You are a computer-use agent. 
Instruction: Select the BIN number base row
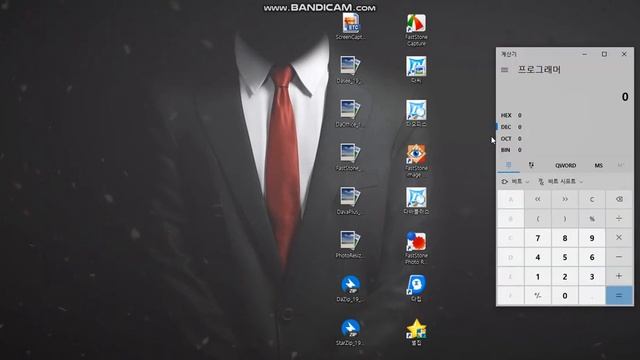(565, 150)
